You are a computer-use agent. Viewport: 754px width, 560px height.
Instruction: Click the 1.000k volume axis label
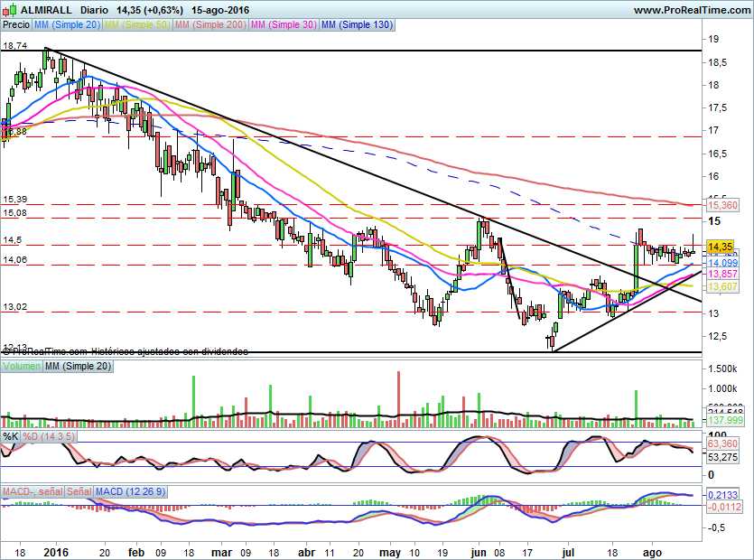pos(722,388)
